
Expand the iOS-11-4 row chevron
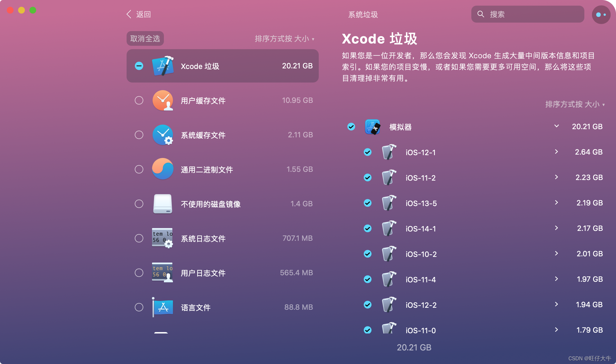[556, 279]
